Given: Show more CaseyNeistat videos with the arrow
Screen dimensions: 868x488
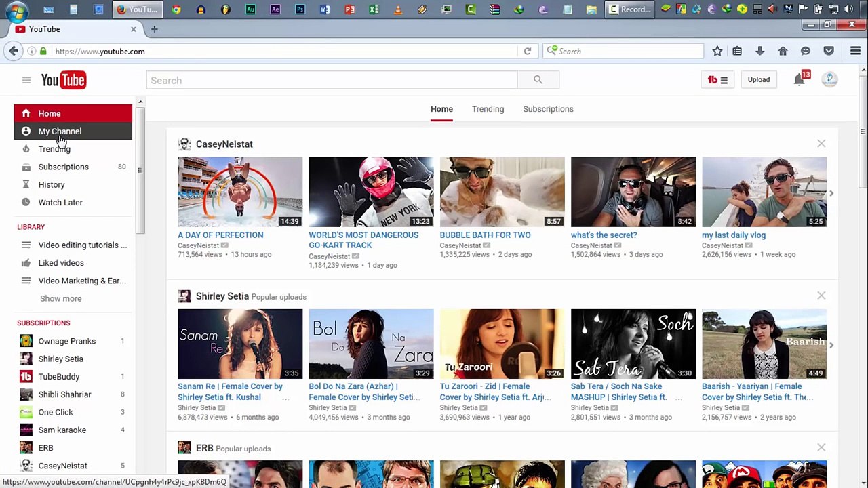Looking at the screenshot, I should click(831, 193).
